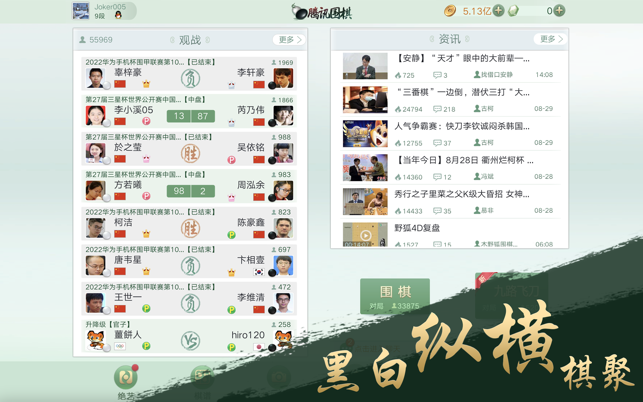The width and height of the screenshot is (643, 402).
Task: Click the 负 result icon in 王世一 match
Action: click(190, 304)
